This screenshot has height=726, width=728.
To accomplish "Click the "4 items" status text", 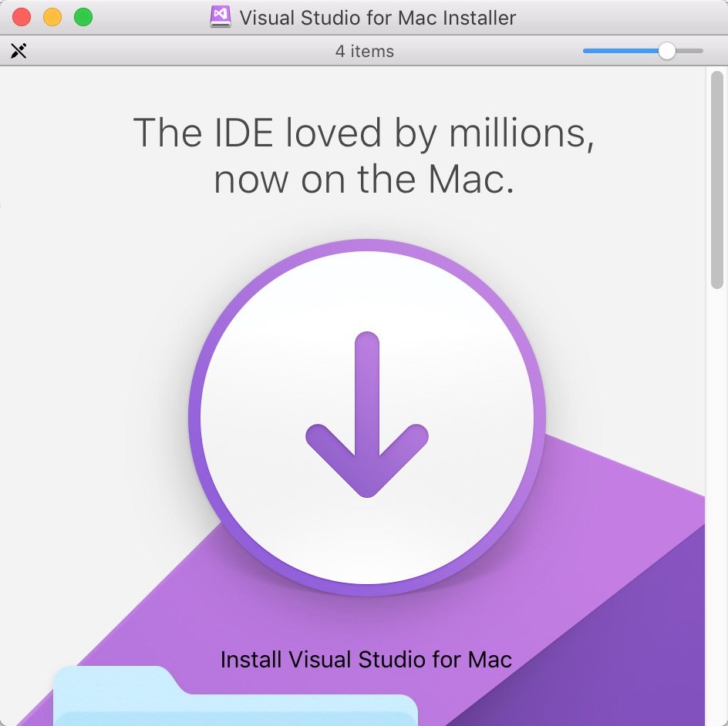I will pos(364,52).
